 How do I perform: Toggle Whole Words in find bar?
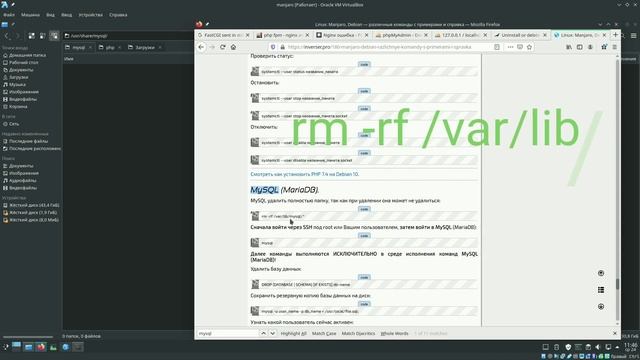(394, 333)
